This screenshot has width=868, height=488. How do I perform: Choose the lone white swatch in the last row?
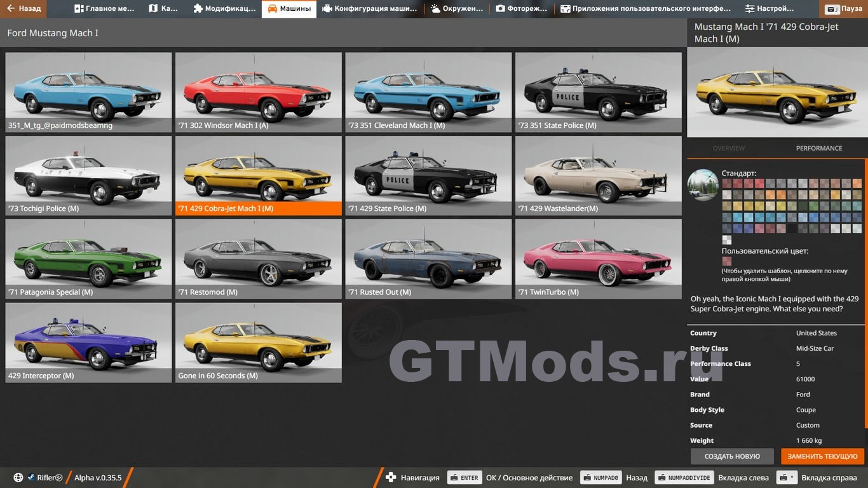[x=727, y=240]
